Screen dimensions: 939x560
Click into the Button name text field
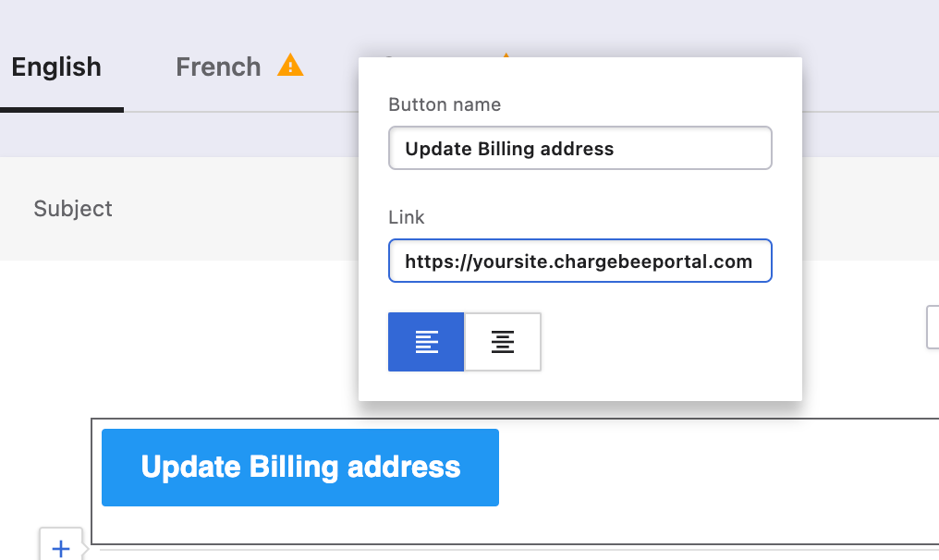[x=579, y=149]
